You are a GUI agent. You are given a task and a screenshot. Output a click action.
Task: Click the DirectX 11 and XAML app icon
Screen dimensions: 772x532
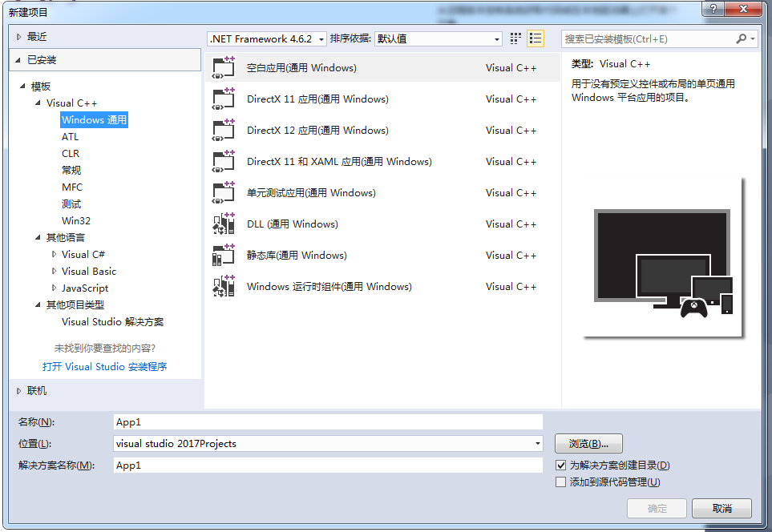pos(224,161)
